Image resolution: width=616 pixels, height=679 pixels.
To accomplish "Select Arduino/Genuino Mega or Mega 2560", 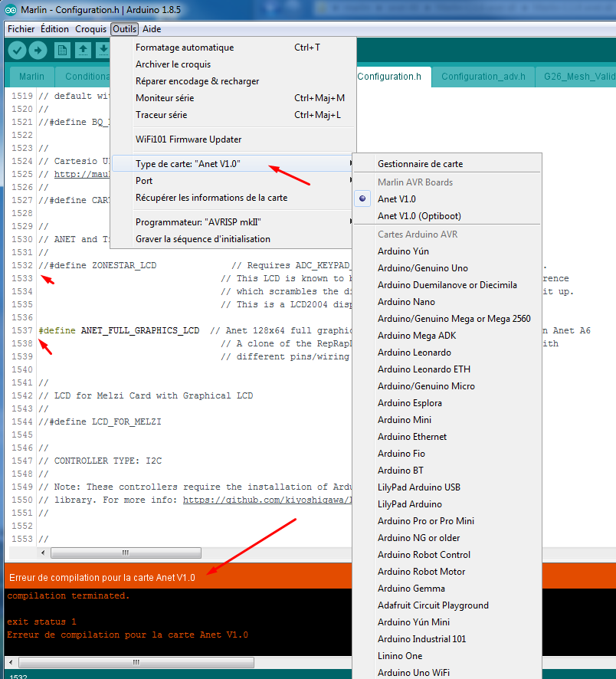I will coord(447,319).
